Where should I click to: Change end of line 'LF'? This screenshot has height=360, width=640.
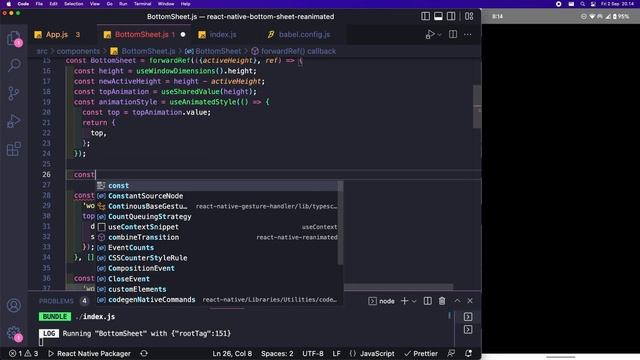pyautogui.click(x=336, y=353)
